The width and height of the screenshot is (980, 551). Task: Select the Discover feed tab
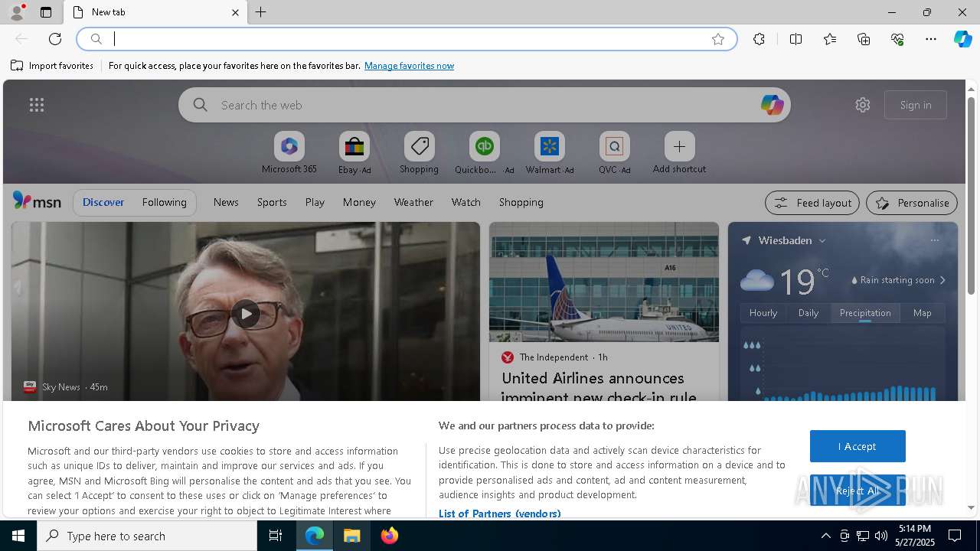pyautogui.click(x=103, y=202)
